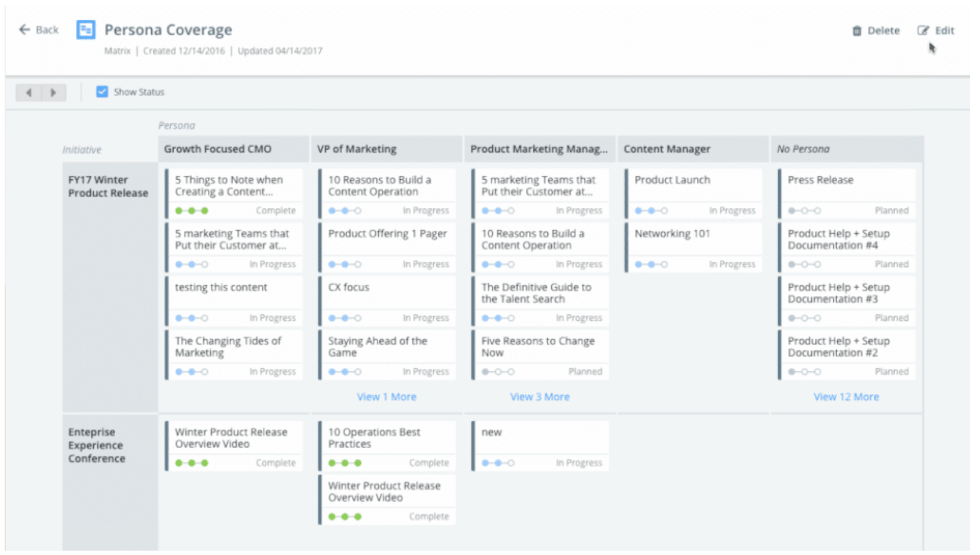Open the Five Reasons to Change Now card
This screenshot has height=555, width=980.
point(538,347)
